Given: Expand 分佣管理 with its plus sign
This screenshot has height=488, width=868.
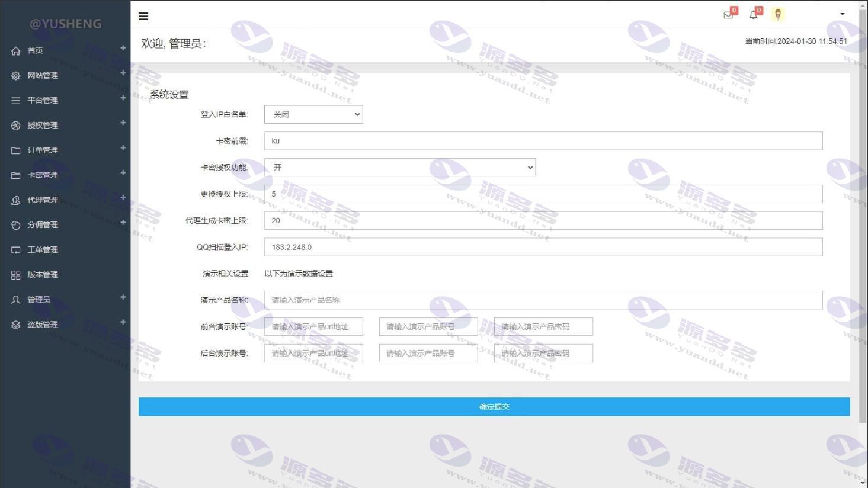Looking at the screenshot, I should tap(123, 222).
